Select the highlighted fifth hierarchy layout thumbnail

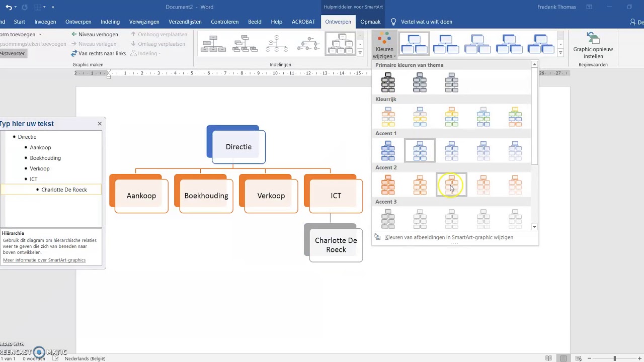[341, 44]
